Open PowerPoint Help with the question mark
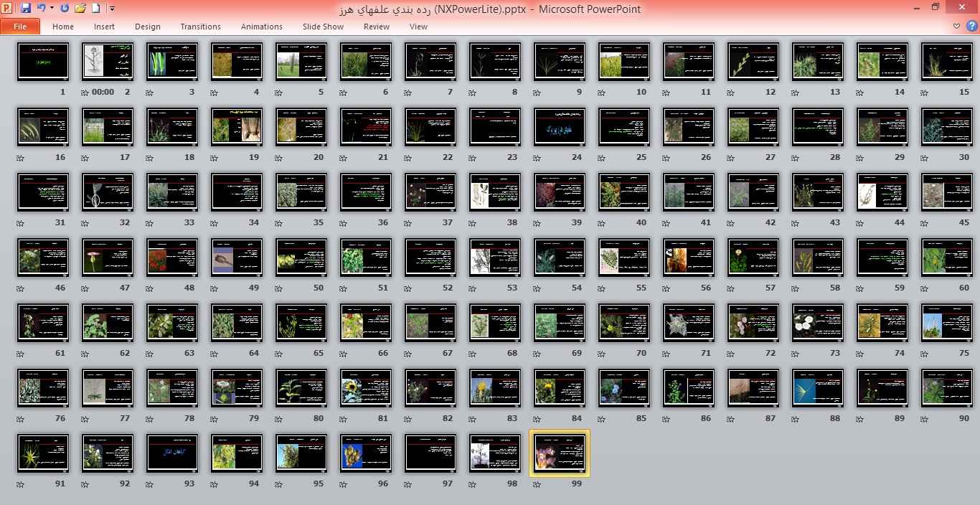Screen dimensions: 980x505 (x=971, y=27)
